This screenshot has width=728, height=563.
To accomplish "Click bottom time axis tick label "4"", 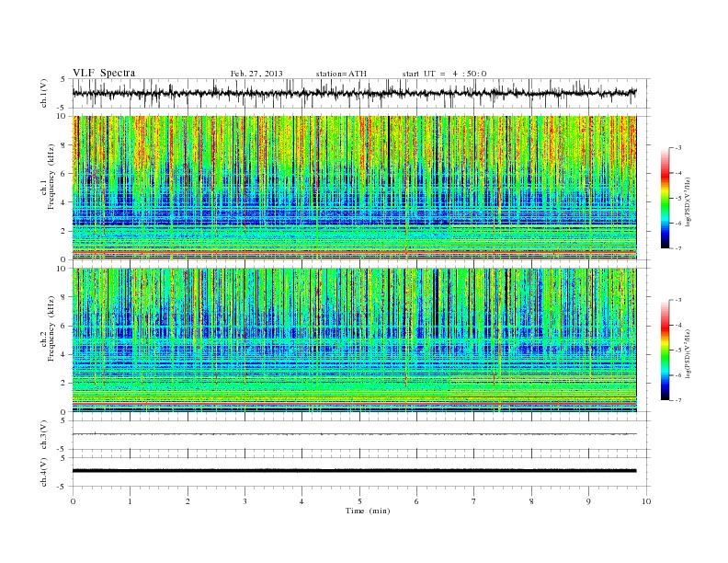I will pyautogui.click(x=301, y=501).
